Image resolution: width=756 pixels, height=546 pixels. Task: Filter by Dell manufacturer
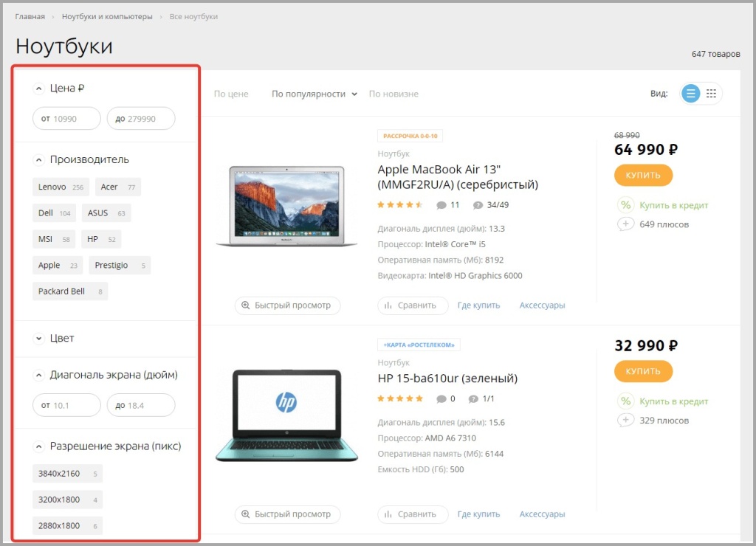coord(54,213)
